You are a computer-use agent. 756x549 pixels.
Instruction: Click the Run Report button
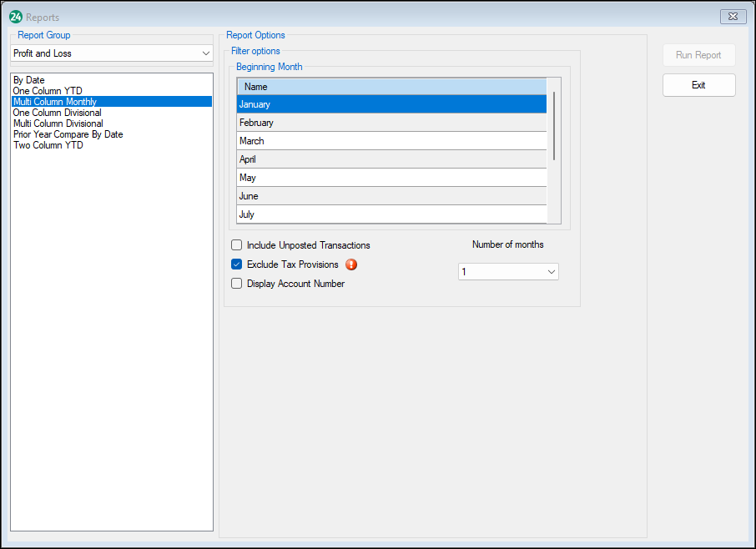tap(698, 54)
